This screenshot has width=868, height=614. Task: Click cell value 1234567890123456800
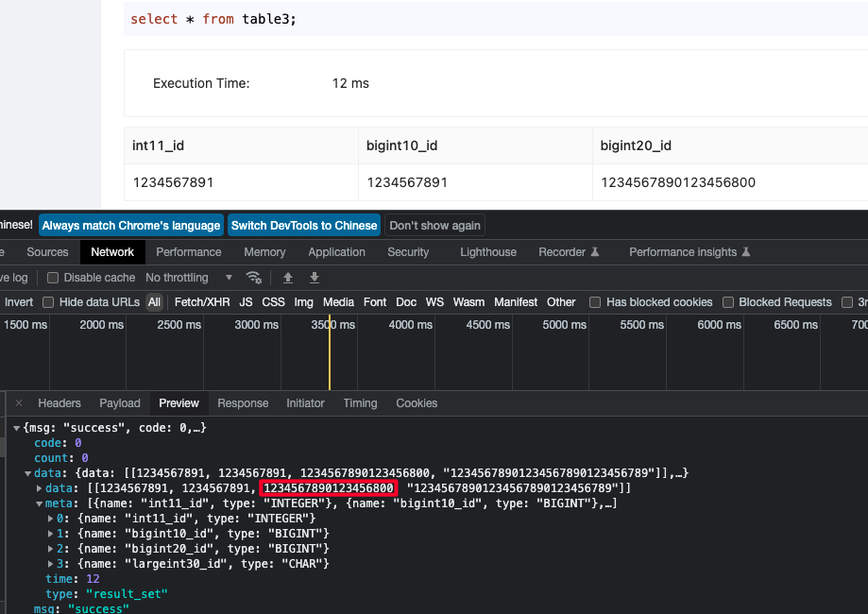coord(678,182)
